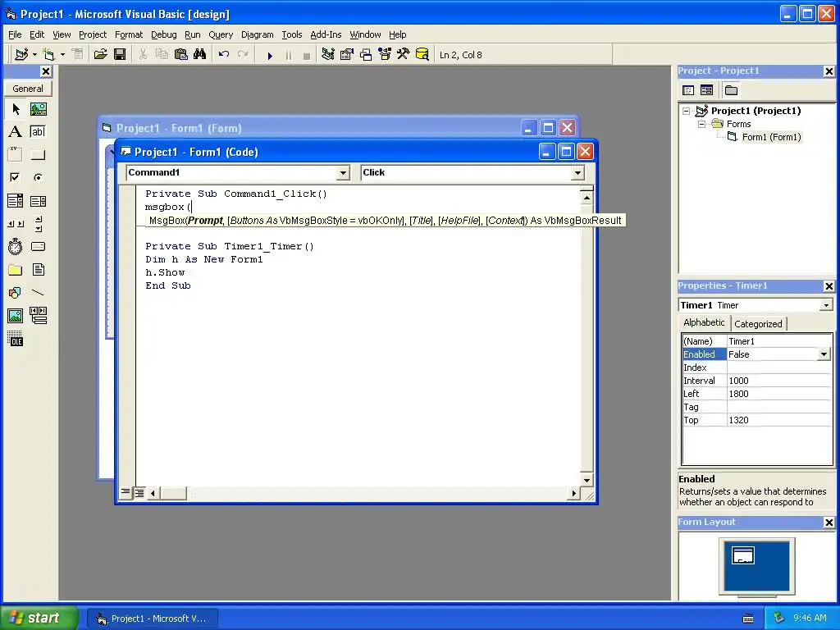Image resolution: width=840 pixels, height=630 pixels.
Task: Select the DirListBox folder tool
Action: point(15,269)
